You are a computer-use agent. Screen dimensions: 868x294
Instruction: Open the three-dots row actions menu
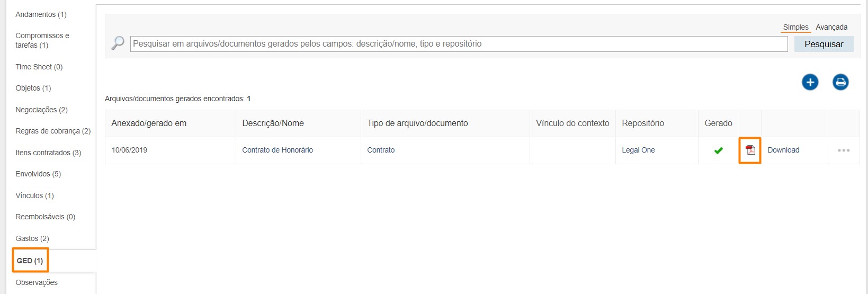coord(844,150)
